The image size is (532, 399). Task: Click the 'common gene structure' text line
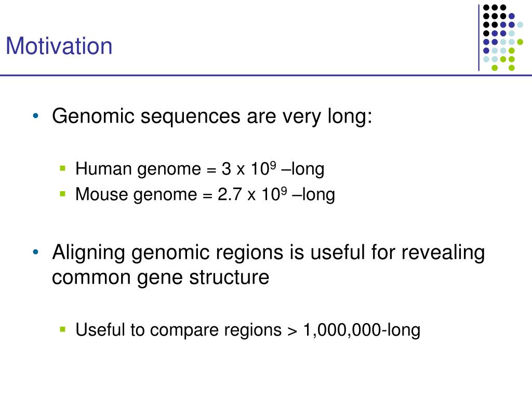(x=161, y=277)
